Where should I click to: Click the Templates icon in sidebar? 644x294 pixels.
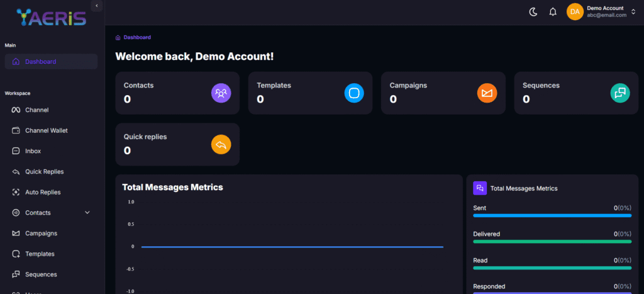16,254
